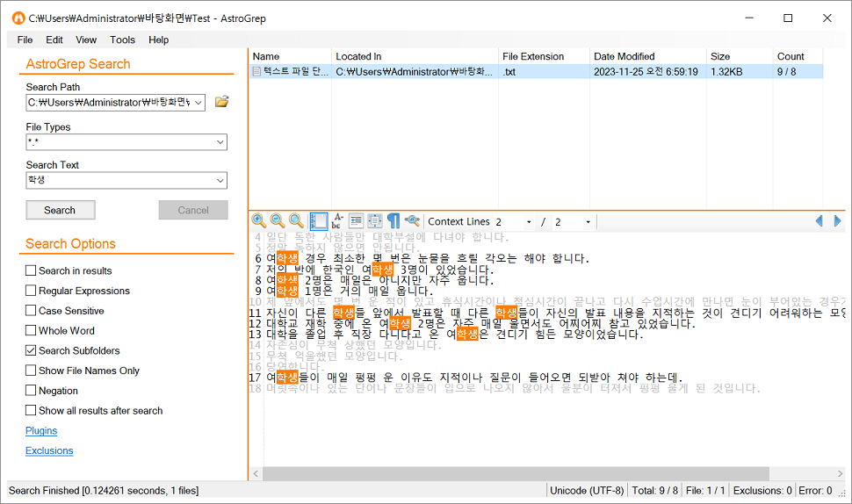Click the horizontal scrollbar thumb in preview
This screenshot has width=852, height=504.
click(x=516, y=473)
